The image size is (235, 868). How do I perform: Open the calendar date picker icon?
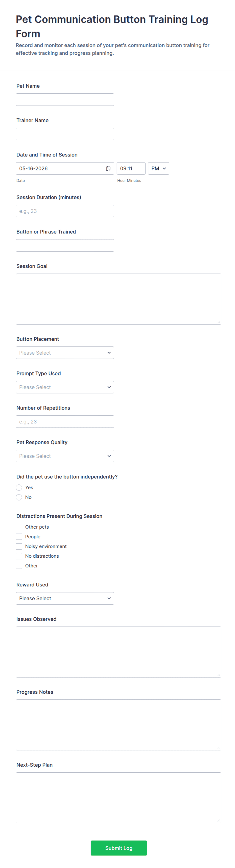click(108, 169)
